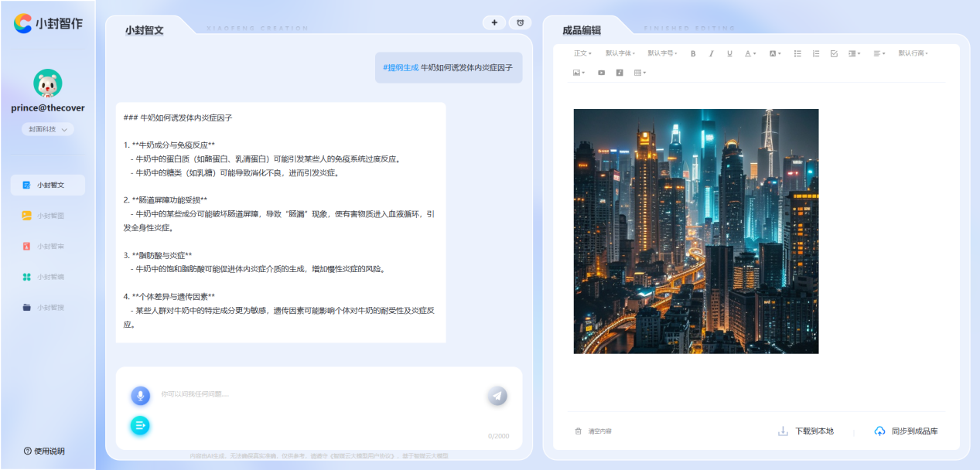This screenshot has width=980, height=470.
Task: Click the plus new conversation icon
Action: tap(494, 22)
